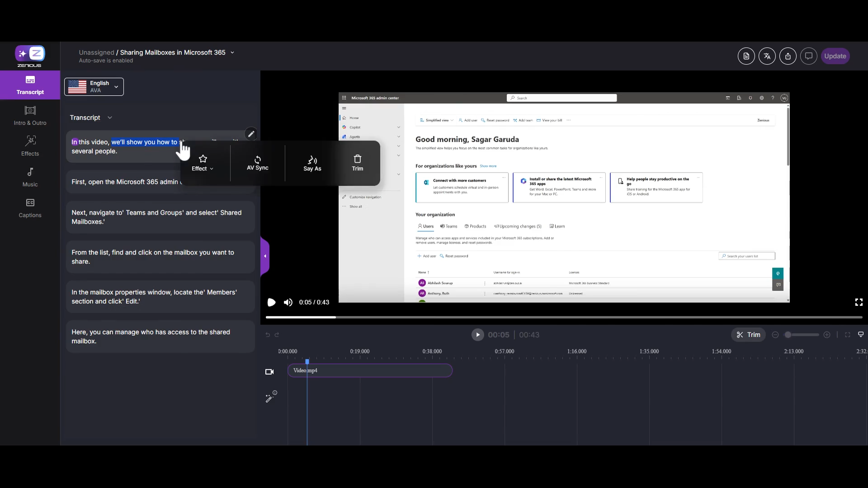Open the English AVA voice dropdown
Image resolution: width=868 pixels, height=488 pixels.
click(94, 87)
